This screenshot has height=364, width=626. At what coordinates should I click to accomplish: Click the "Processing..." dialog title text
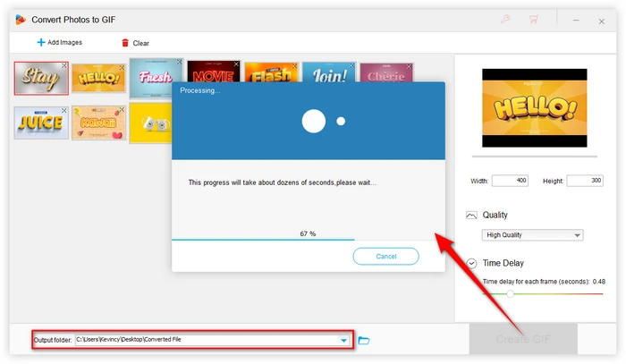200,90
